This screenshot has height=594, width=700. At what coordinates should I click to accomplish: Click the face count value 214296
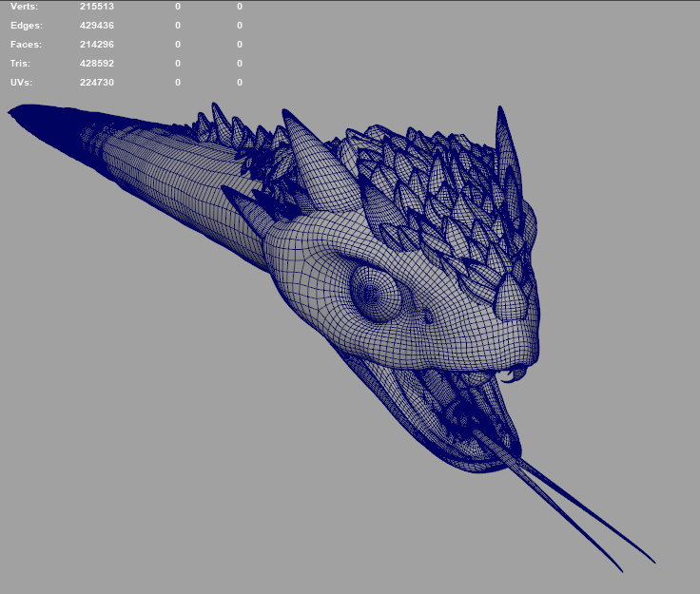pos(96,45)
